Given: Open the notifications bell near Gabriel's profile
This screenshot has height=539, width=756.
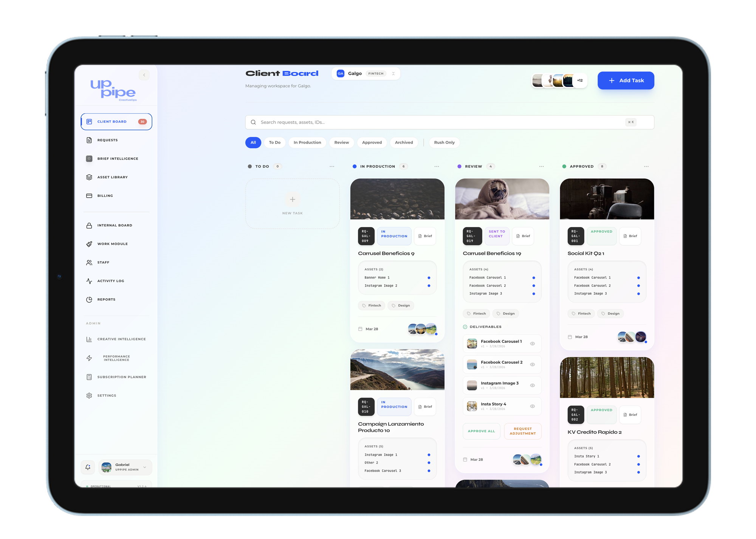Looking at the screenshot, I should click(87, 467).
